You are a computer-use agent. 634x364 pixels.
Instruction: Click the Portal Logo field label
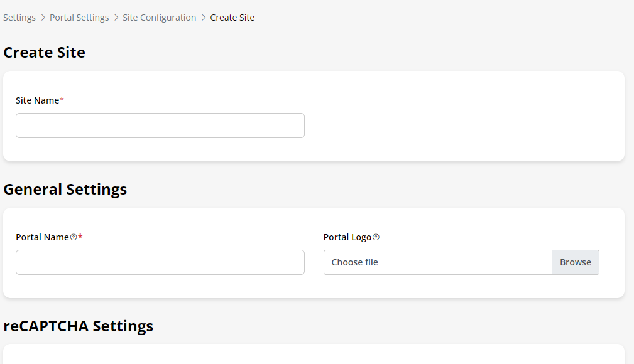(x=347, y=237)
